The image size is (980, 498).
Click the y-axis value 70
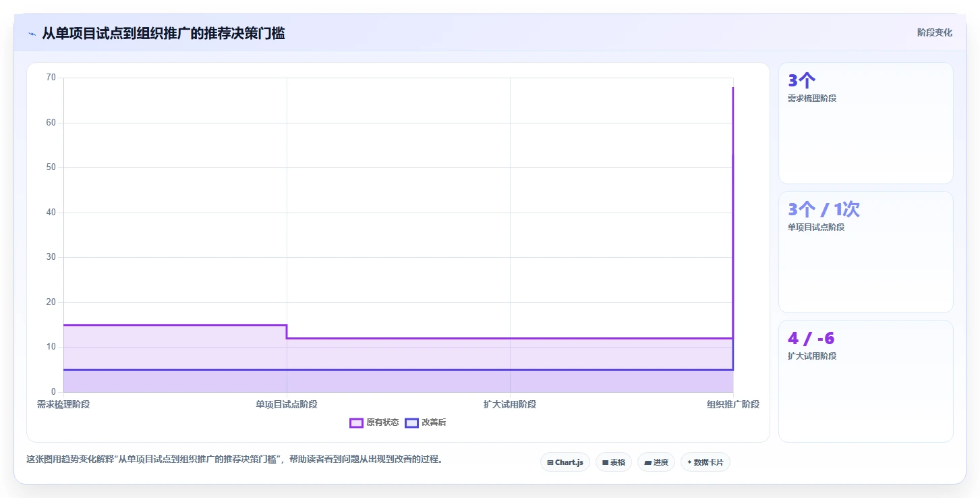[x=51, y=78]
